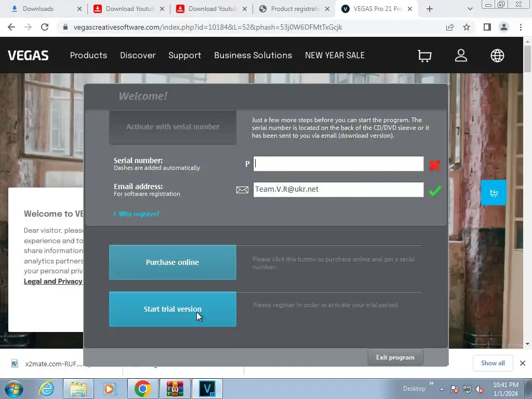Screen dimensions: 532x399
Task: Click the email address input field
Action: click(338, 190)
